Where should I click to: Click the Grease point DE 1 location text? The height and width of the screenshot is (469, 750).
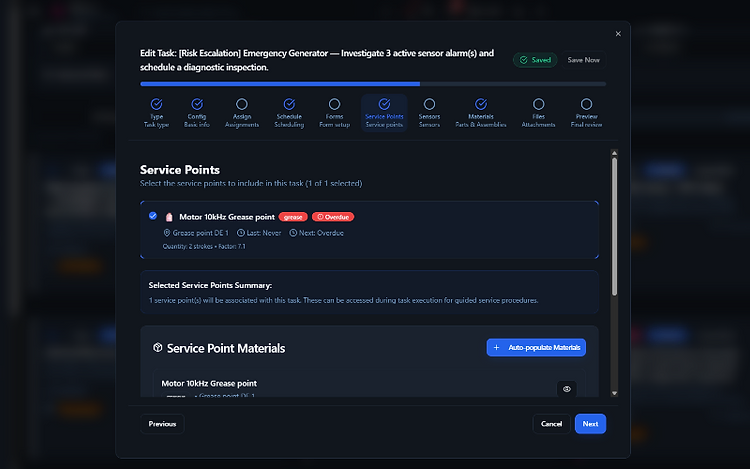(200, 233)
